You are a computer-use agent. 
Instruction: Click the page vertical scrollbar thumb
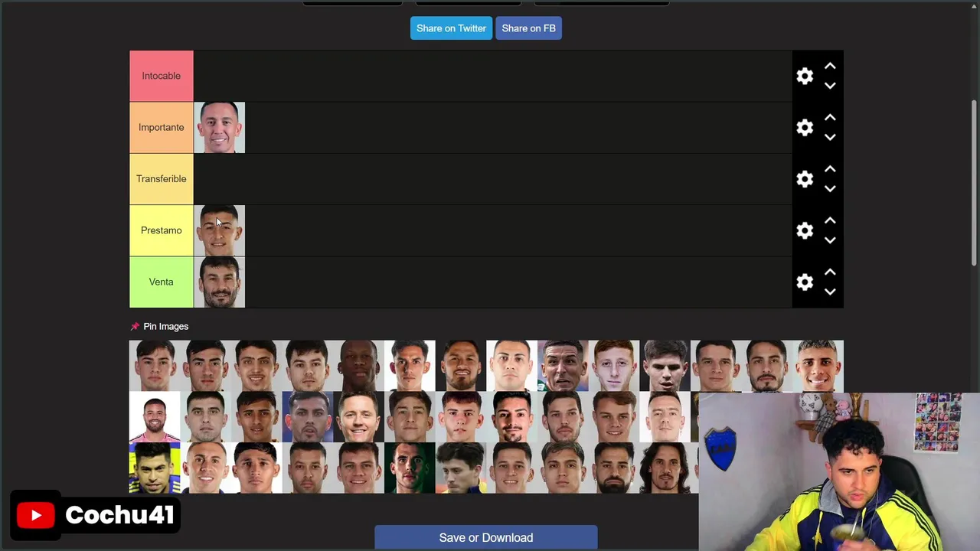975,183
